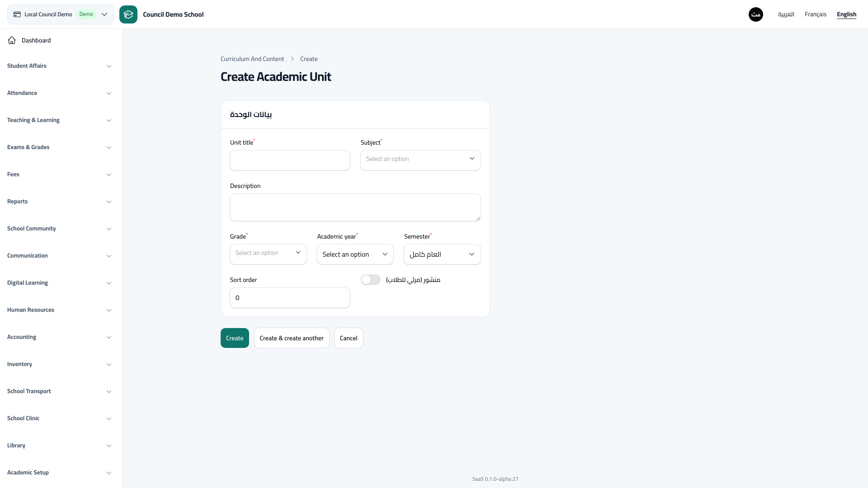
Task: Click the SaaS 0.1.0-alpha.27 version text
Action: click(495, 479)
